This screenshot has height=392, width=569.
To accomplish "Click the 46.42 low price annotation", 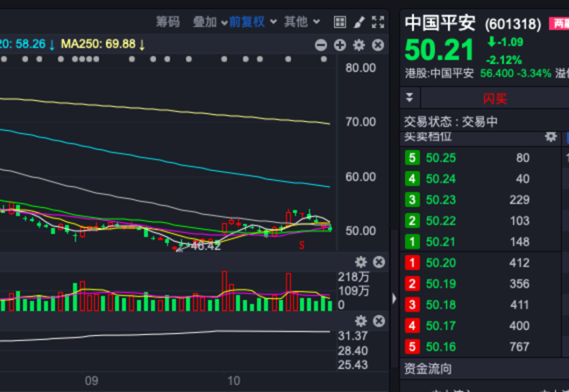I will (x=206, y=246).
